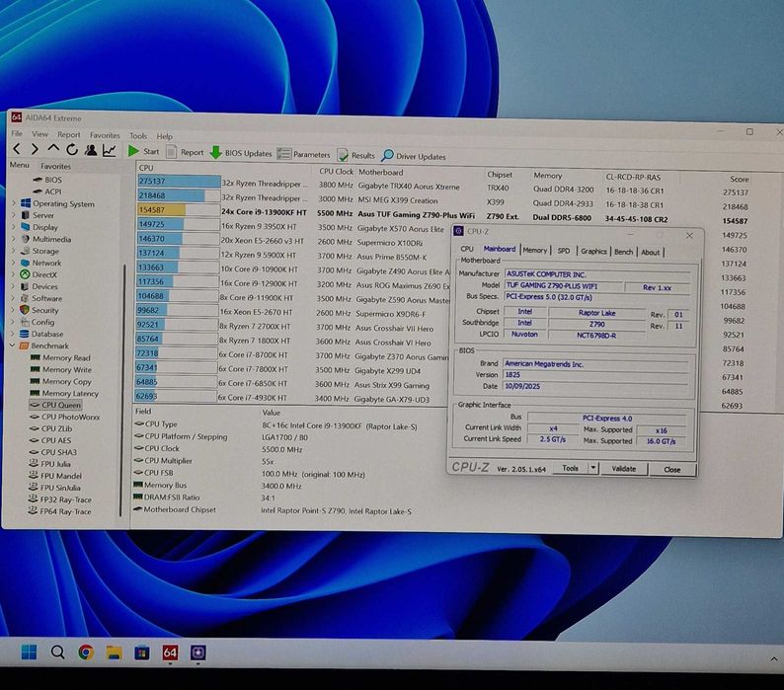Open the Memory Write benchmark
Screen dimensions: 784x690
[61, 369]
